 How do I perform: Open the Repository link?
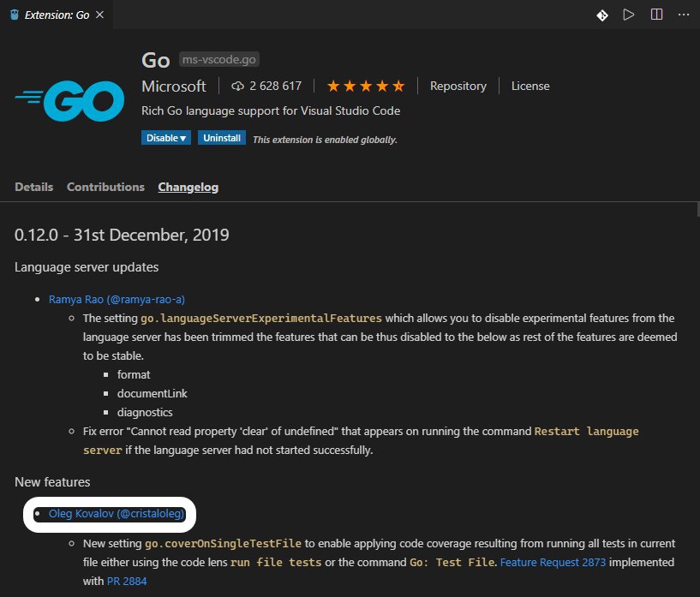458,86
